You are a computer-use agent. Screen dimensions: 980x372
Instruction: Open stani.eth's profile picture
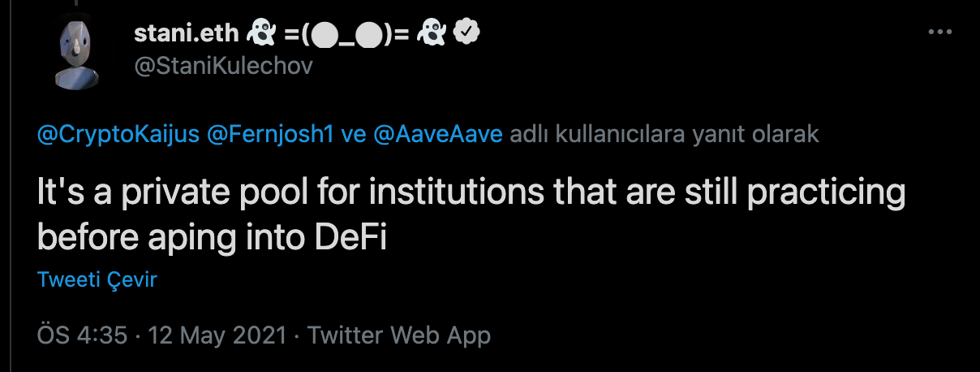click(75, 54)
